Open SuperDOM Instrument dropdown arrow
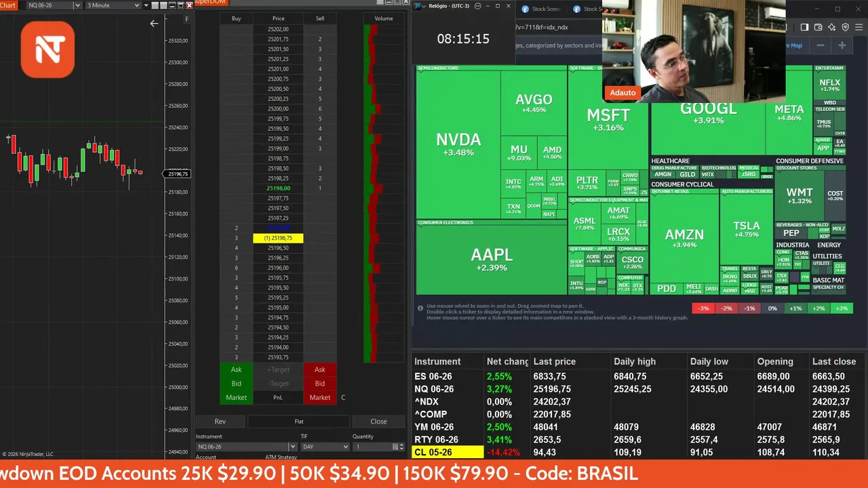The height and width of the screenshot is (488, 868). pos(292,447)
